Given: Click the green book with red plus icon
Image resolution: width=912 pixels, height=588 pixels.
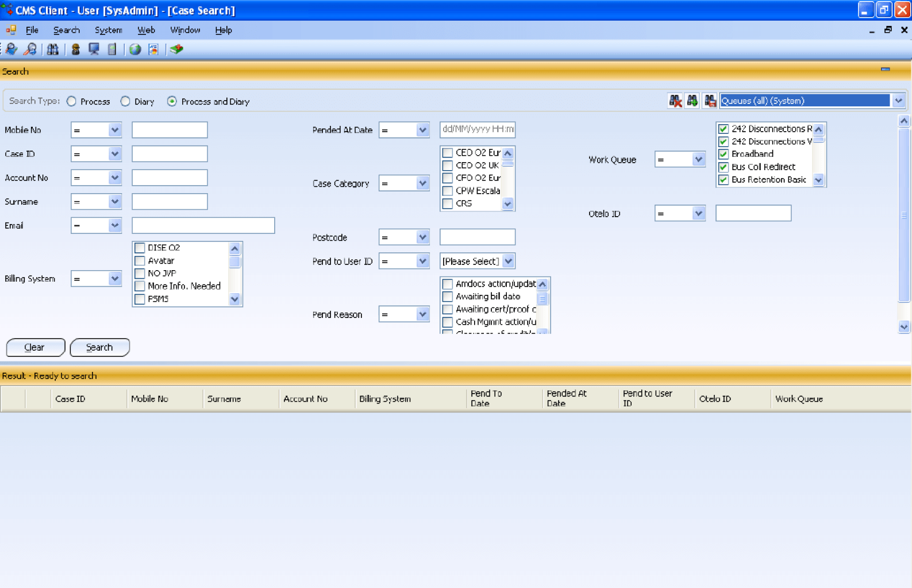Looking at the screenshot, I should coord(176,49).
